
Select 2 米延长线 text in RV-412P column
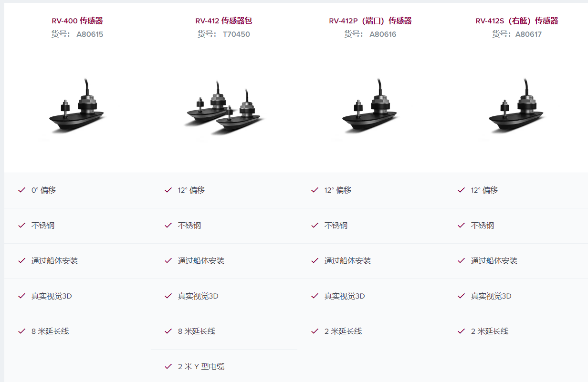pos(343,331)
